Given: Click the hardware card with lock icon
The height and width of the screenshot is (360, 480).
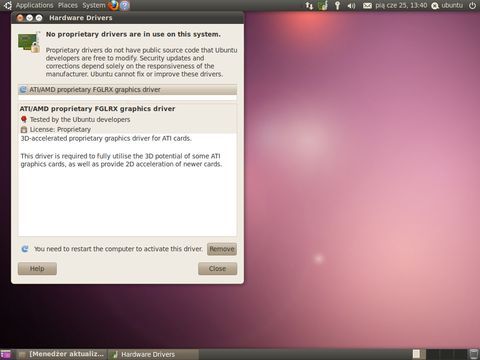Looking at the screenshot, I should [29, 42].
